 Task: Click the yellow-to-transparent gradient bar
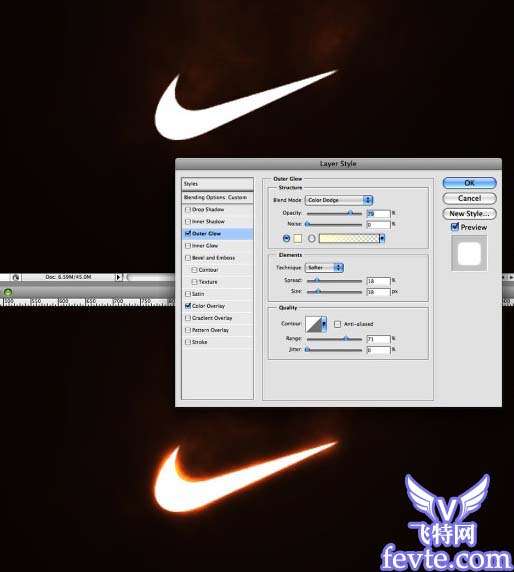click(349, 239)
